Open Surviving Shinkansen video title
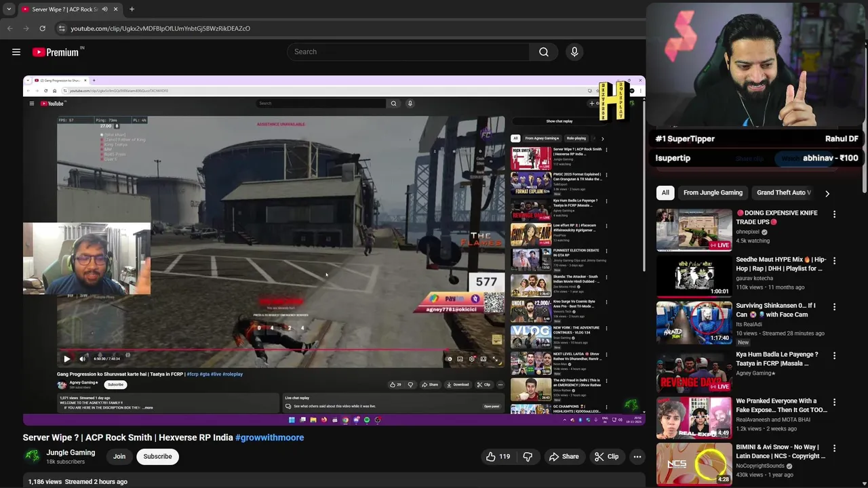This screenshot has width=868, height=488. [x=776, y=310]
